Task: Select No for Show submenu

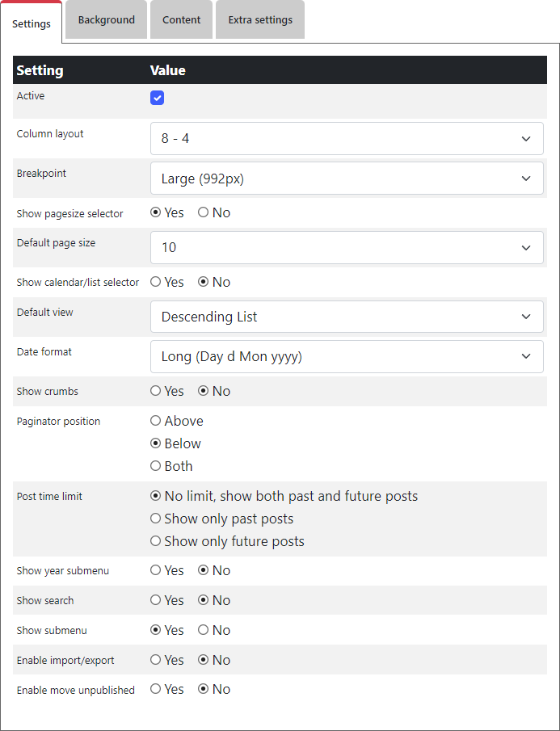Action: pos(203,630)
